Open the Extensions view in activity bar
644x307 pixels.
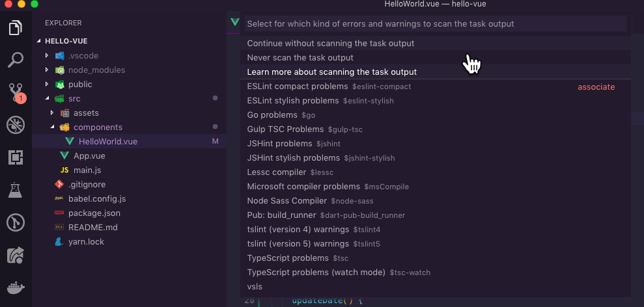click(16, 157)
